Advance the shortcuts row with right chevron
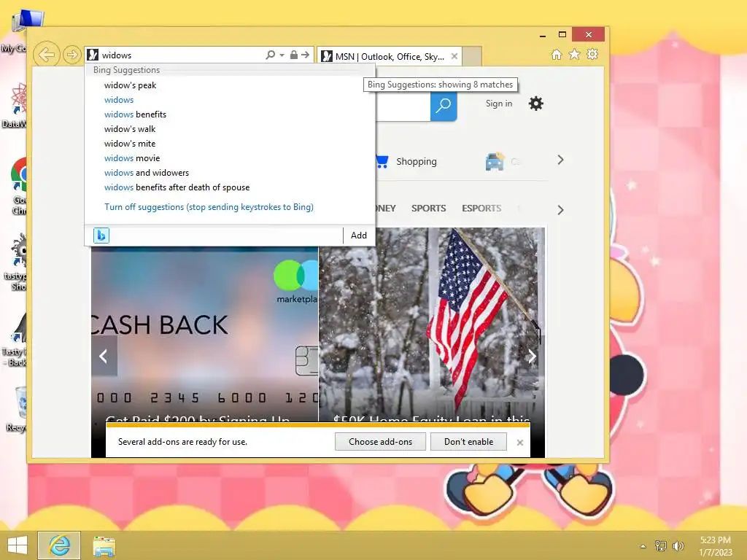This screenshot has width=747, height=560. pyautogui.click(x=560, y=160)
